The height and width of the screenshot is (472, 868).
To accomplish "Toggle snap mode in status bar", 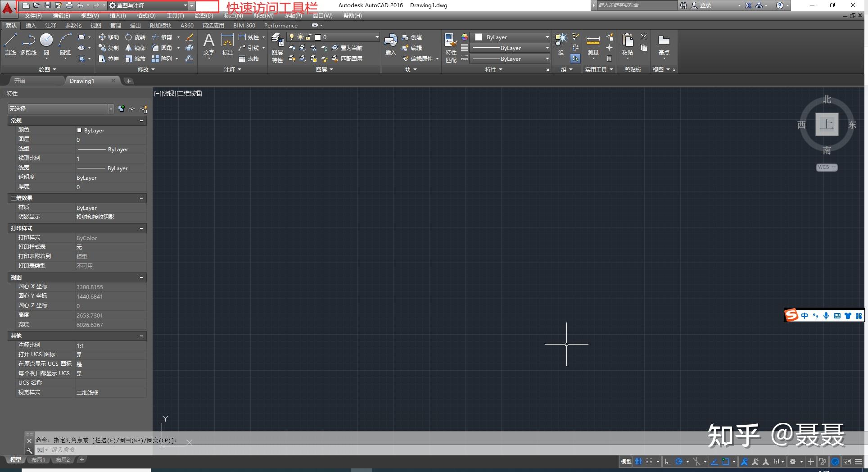I will [x=649, y=462].
